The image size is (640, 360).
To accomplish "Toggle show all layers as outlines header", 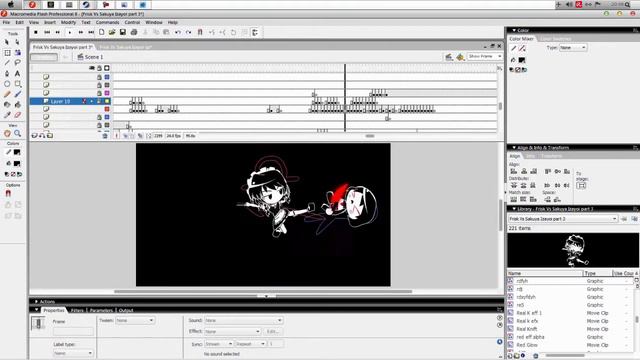I will [x=107, y=68].
